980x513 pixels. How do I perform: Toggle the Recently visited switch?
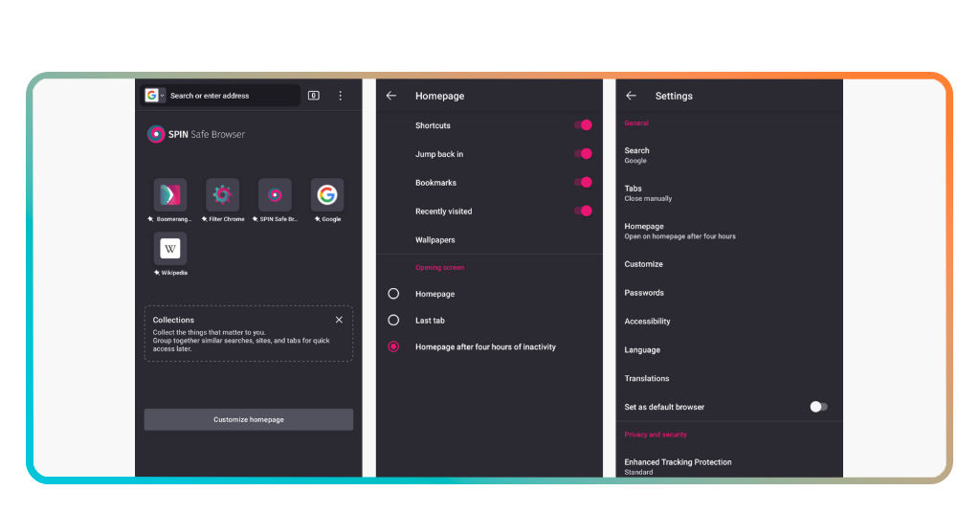pyautogui.click(x=583, y=212)
